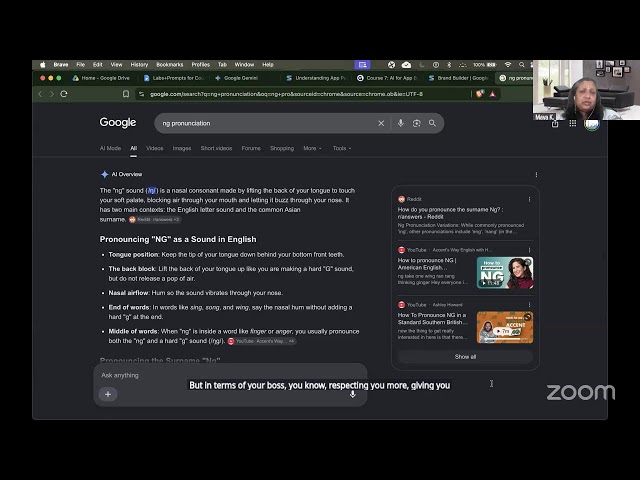Switch to Google Gemini browser tab
The image size is (640, 480).
tap(241, 78)
